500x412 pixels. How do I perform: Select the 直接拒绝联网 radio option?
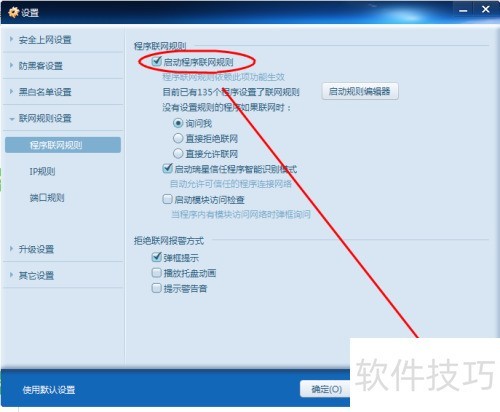point(178,138)
